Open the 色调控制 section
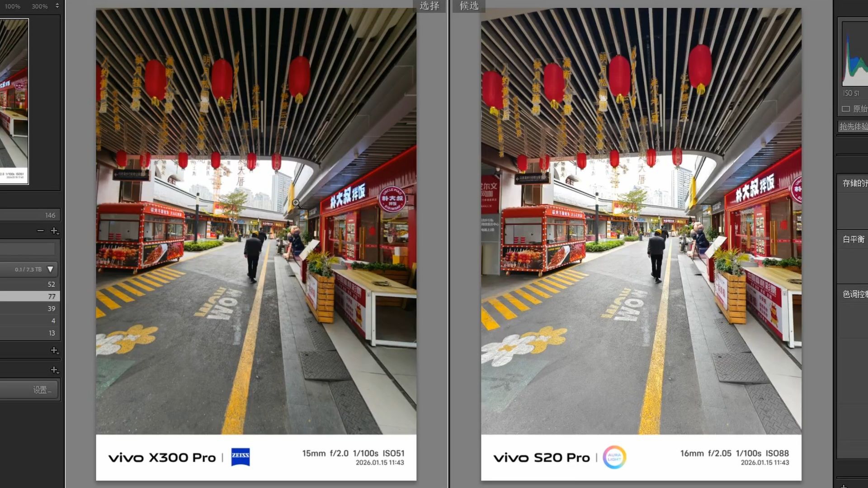The width and height of the screenshot is (868, 488). tap(854, 294)
